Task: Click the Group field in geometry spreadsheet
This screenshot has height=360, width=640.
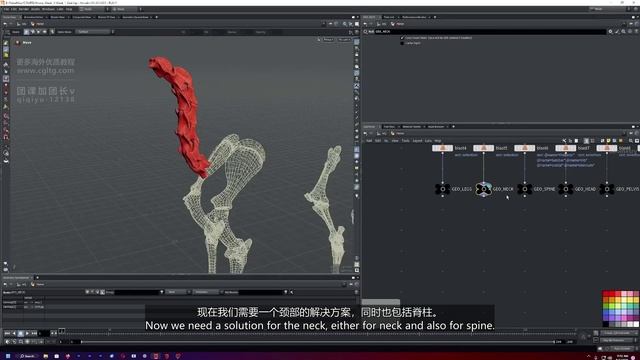Action: 137,292
